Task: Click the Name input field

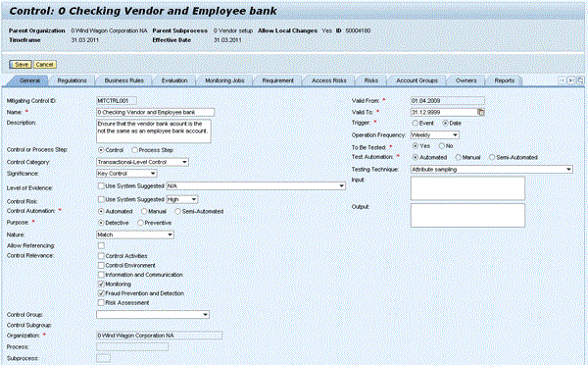Action: click(x=155, y=112)
